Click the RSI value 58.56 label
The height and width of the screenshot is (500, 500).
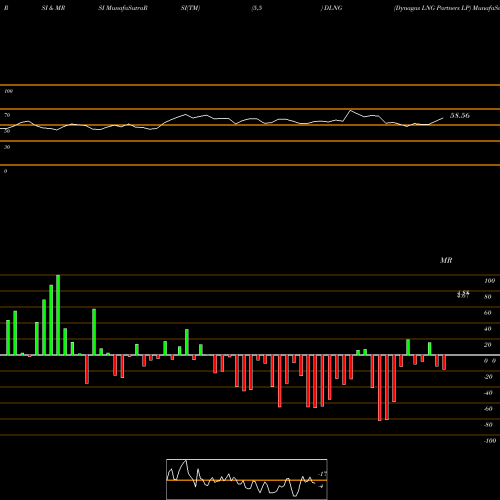pyautogui.click(x=460, y=116)
